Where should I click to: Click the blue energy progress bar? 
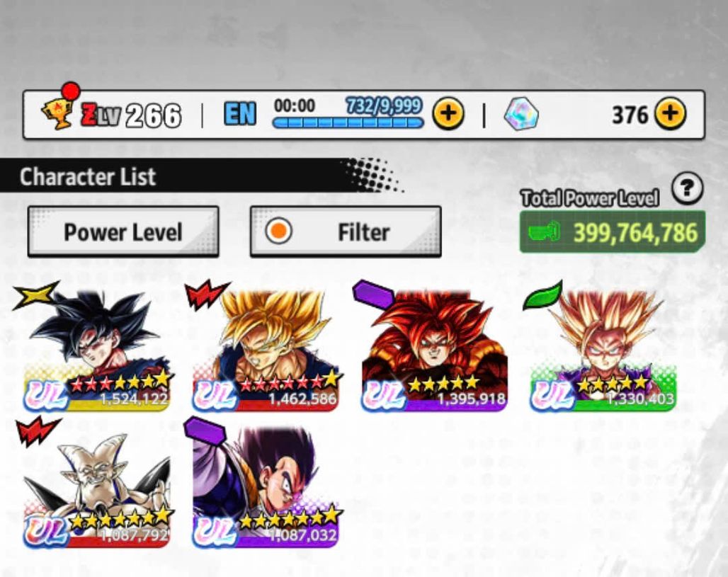pos(348,122)
